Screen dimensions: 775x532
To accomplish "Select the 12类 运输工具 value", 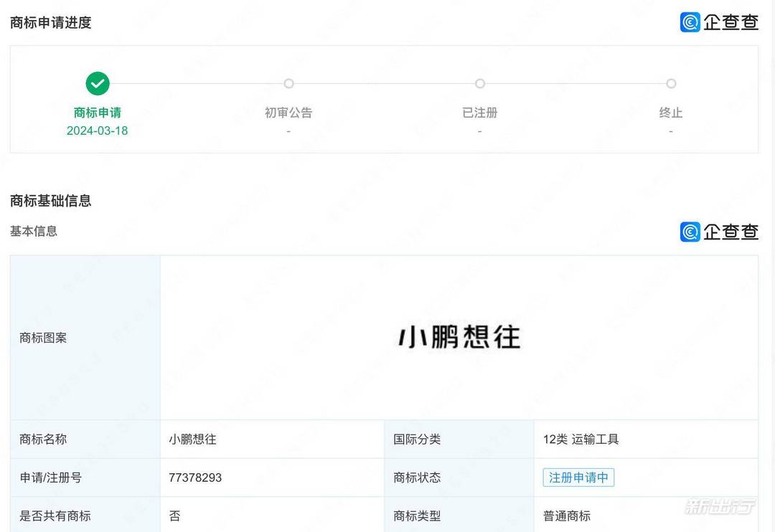I will coord(581,439).
